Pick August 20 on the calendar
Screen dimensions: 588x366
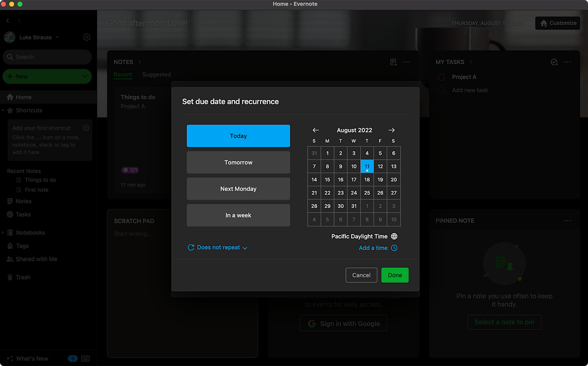(394, 180)
